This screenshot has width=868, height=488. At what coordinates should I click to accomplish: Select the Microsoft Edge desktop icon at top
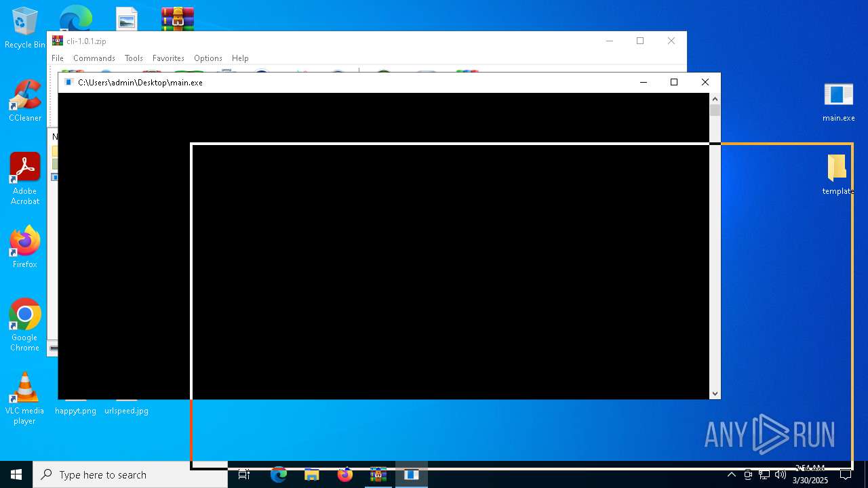pos(76,18)
